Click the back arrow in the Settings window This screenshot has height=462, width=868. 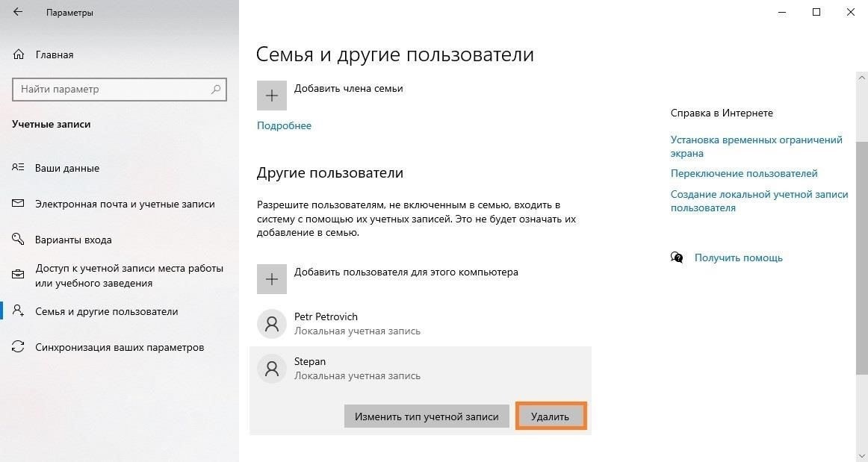click(18, 12)
